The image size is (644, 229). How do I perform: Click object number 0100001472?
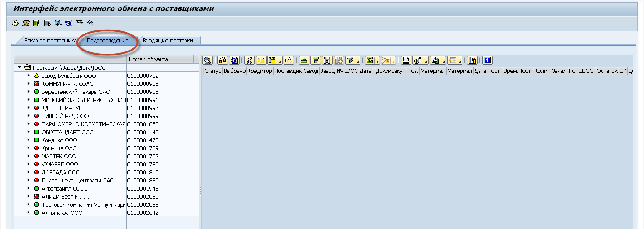[143, 140]
